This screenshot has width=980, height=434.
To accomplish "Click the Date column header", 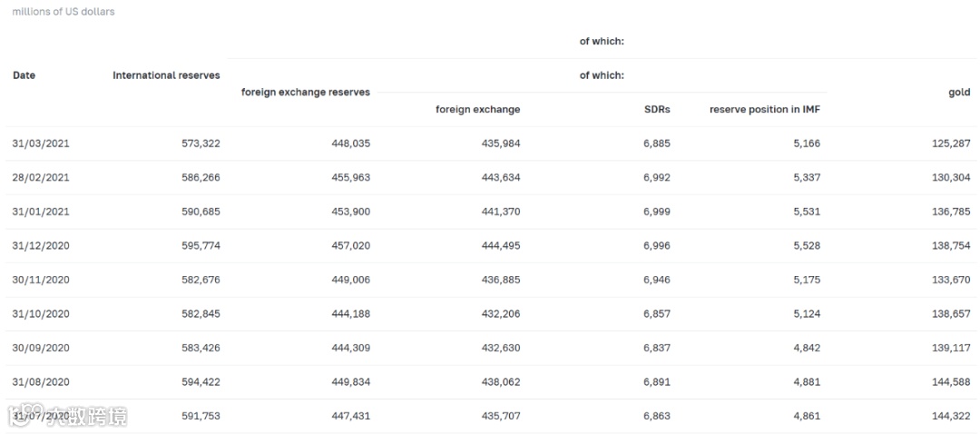I will [x=24, y=75].
